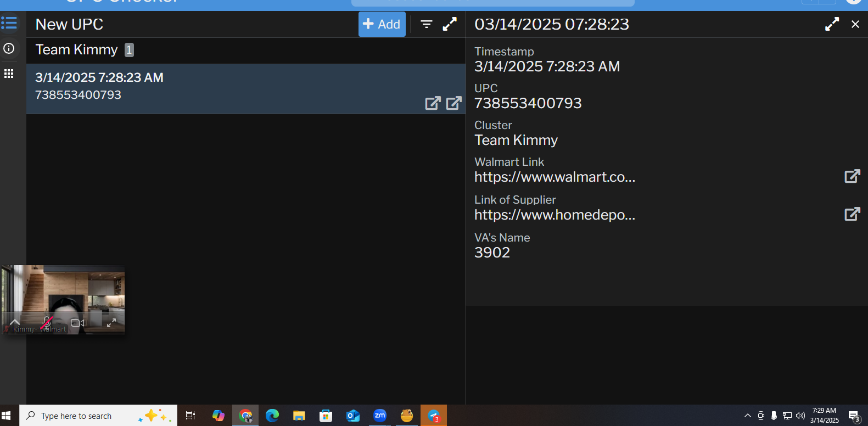This screenshot has height=426, width=868.
Task: Open Outlook from the taskbar
Action: (x=353, y=416)
